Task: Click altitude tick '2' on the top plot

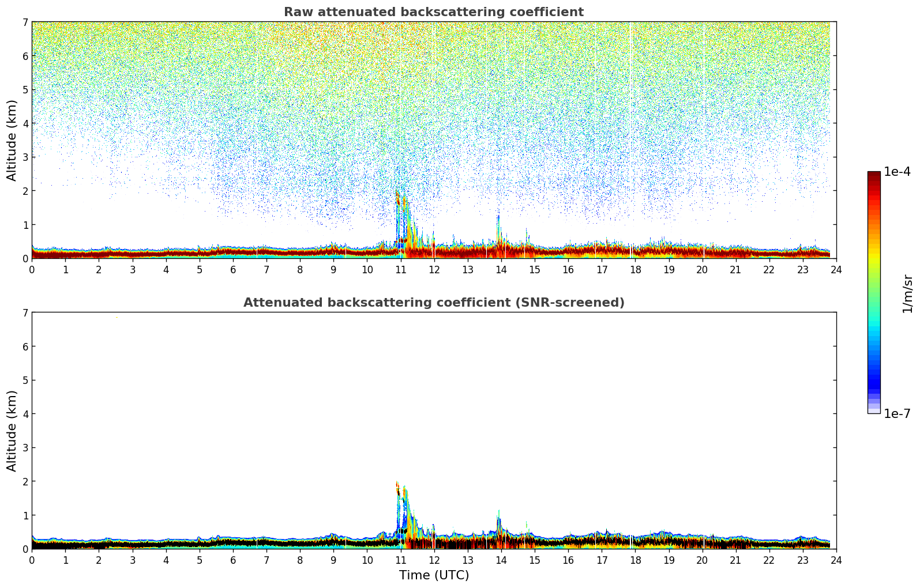Action: pos(25,191)
